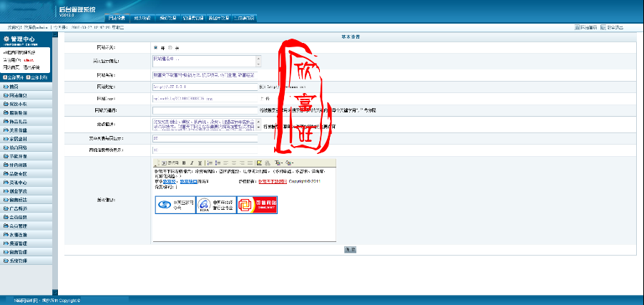Click the left sidebar vertical scrollbar

coord(55,165)
